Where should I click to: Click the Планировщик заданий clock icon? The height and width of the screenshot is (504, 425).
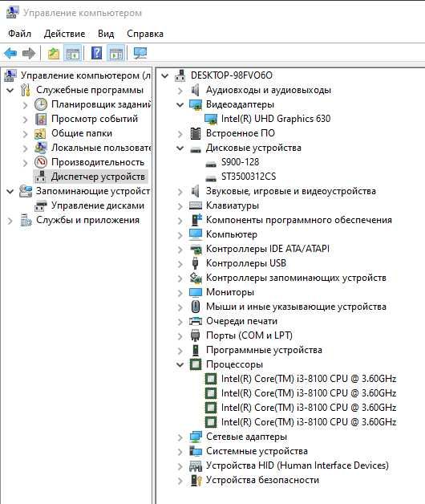[41, 104]
